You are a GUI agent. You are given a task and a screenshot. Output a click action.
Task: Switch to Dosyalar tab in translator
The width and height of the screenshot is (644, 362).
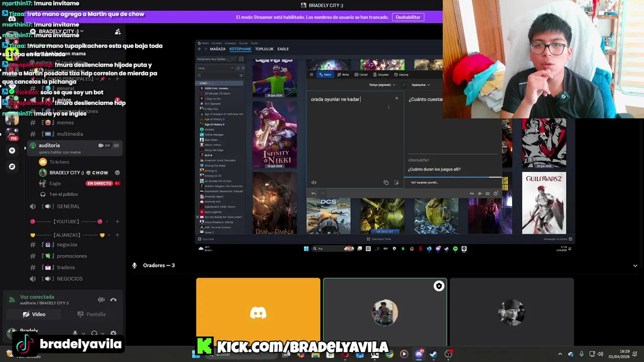(x=381, y=74)
